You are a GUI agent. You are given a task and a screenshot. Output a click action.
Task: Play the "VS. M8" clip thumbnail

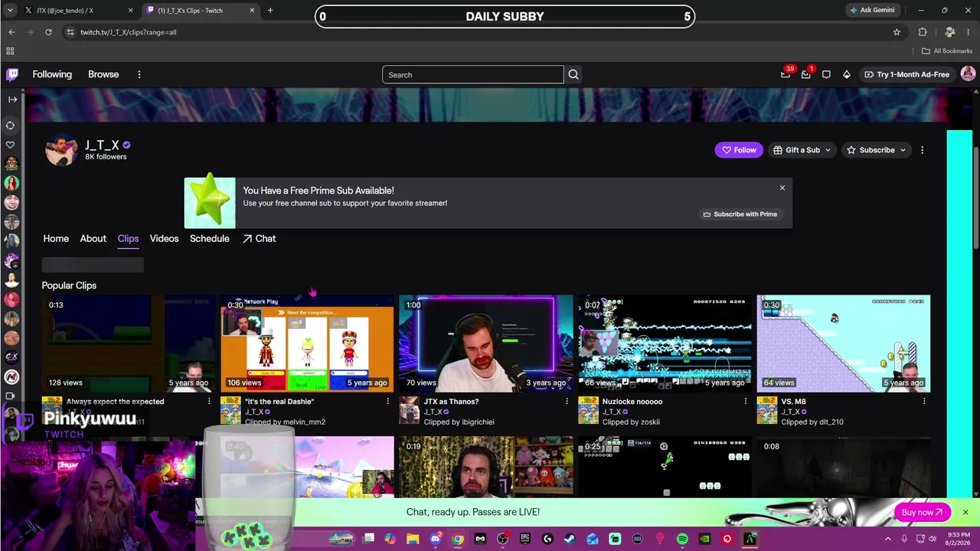[x=844, y=343]
